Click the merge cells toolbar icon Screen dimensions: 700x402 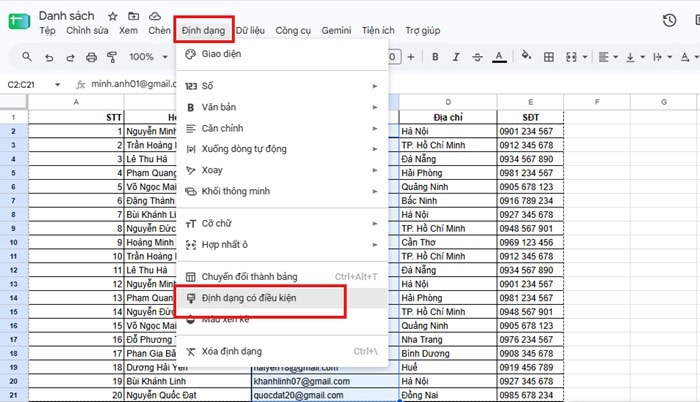click(571, 57)
